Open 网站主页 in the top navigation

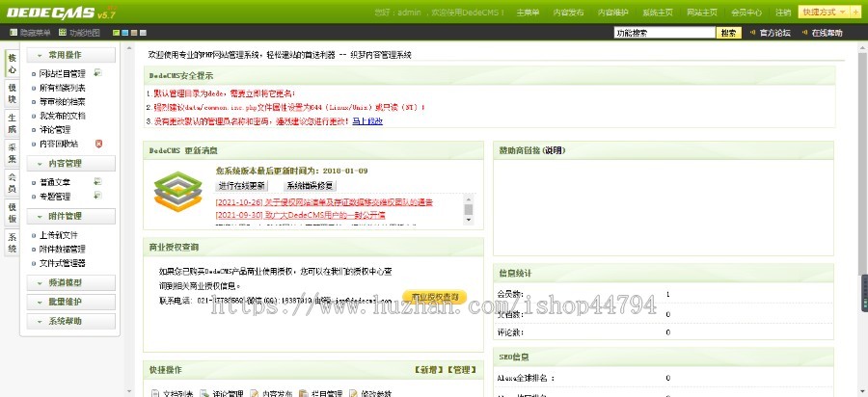[x=702, y=13]
